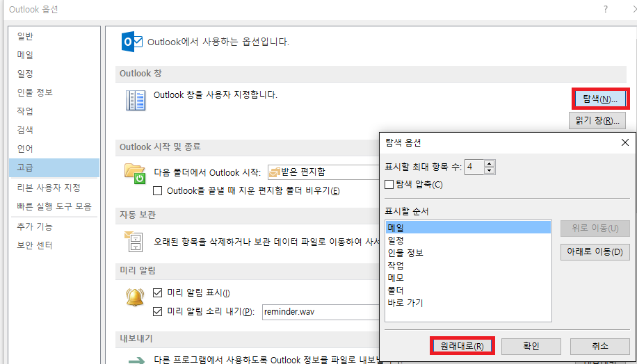Click the 받은 편지함 folder icon in startup field
The width and height of the screenshot is (637, 364).
pyautogui.click(x=275, y=172)
